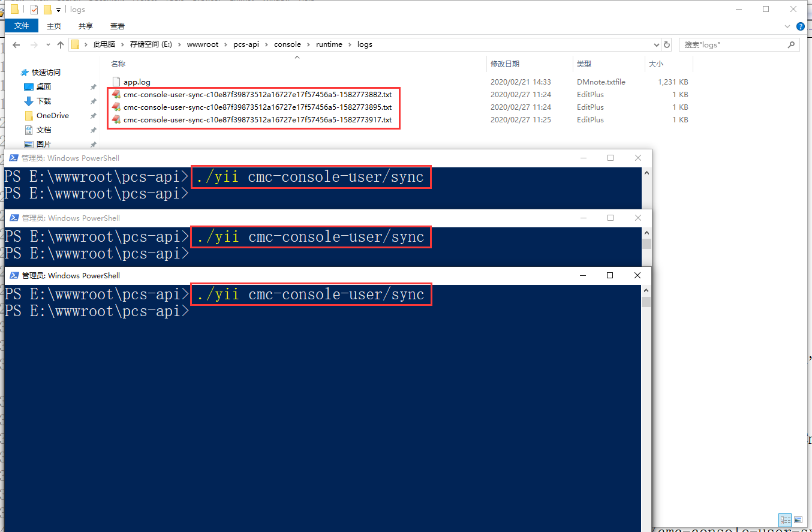Open the 查看 ribbon tab
Screen dimensions: 812x532
(x=118, y=26)
